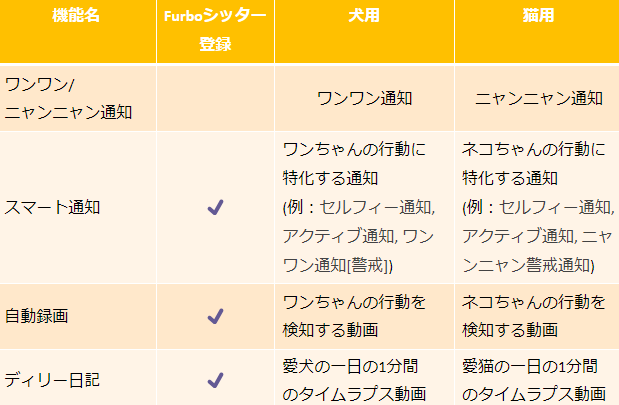Select the ネコちゃんの行動を検知する動画 cell
The height and width of the screenshot is (405, 619).
pyautogui.click(x=532, y=315)
